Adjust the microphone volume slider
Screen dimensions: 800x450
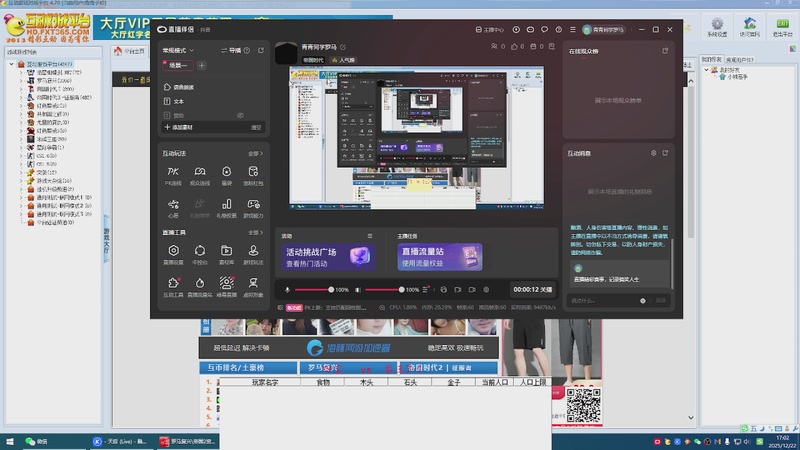click(x=314, y=290)
